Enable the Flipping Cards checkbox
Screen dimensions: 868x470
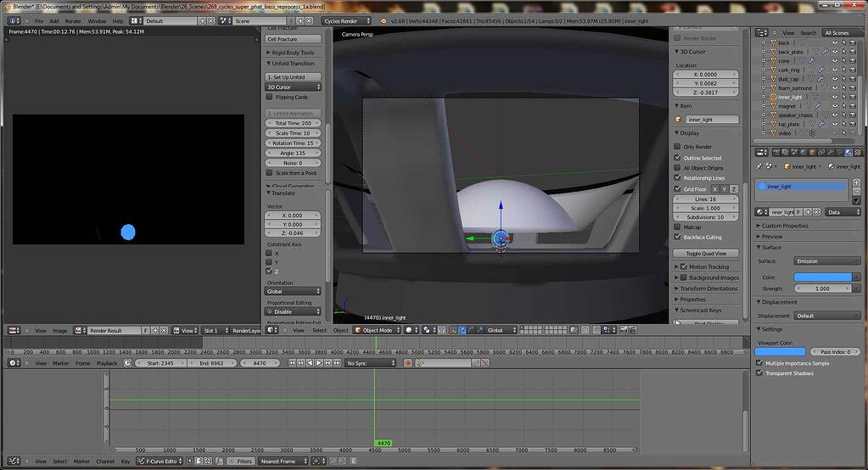click(269, 97)
